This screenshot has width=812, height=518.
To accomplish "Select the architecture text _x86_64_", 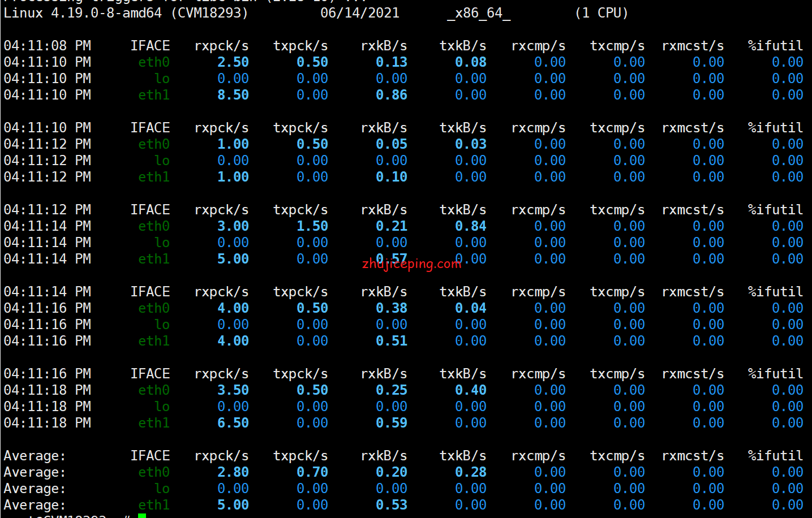I will [479, 12].
